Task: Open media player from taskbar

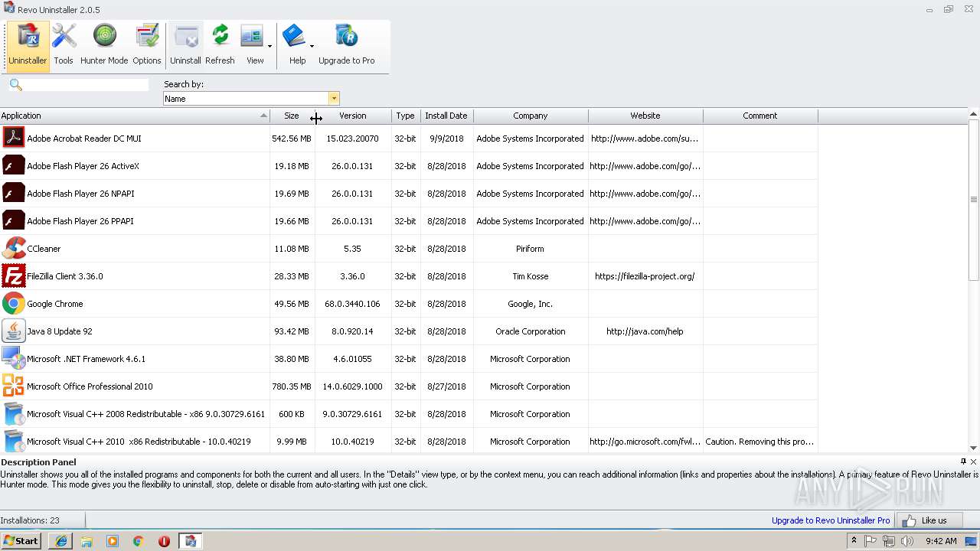Action: (113, 541)
